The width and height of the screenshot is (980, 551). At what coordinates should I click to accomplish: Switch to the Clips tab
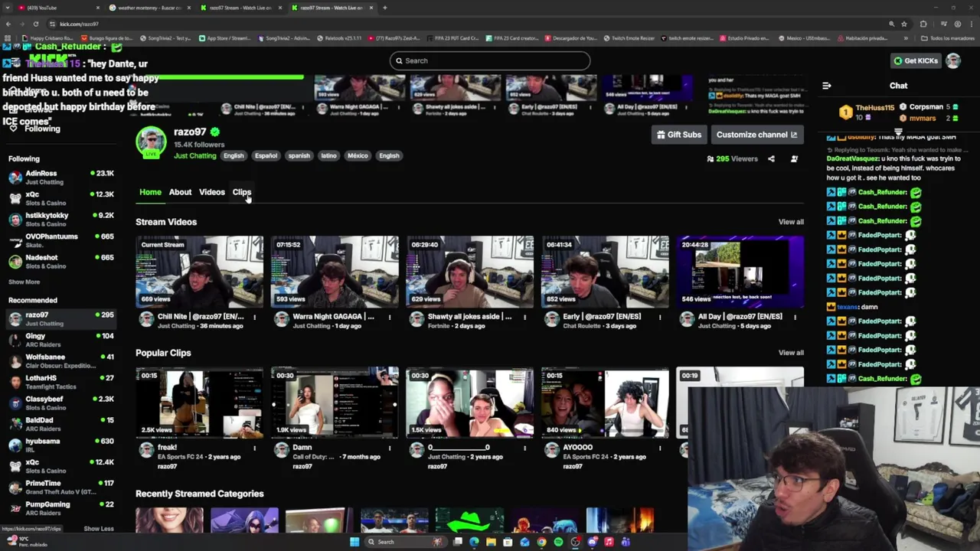(x=242, y=192)
